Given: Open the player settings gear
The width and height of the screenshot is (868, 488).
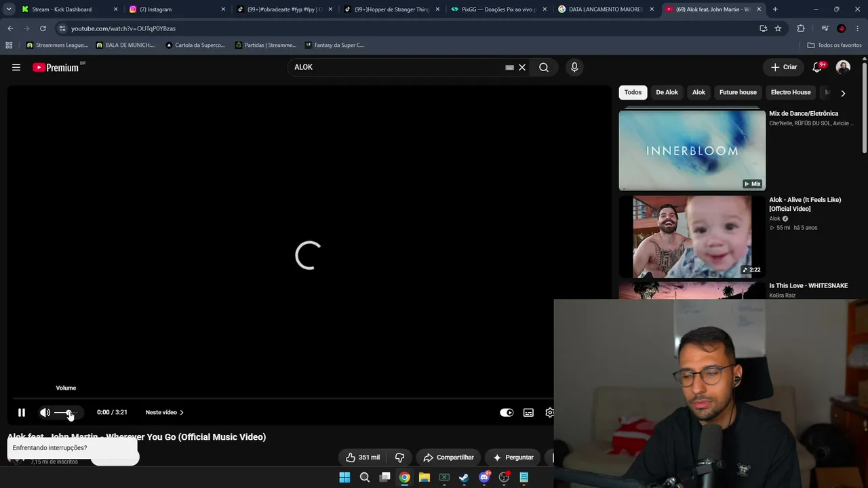Looking at the screenshot, I should [549, 412].
